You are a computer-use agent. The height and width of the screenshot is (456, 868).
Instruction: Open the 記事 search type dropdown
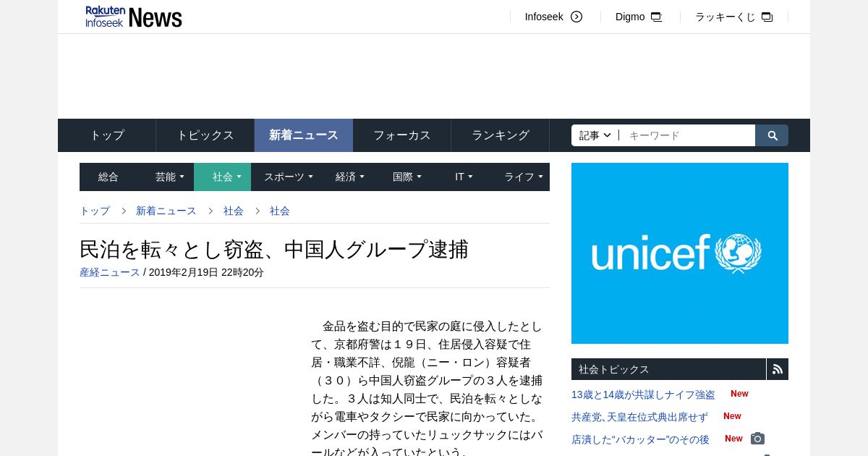coord(595,135)
